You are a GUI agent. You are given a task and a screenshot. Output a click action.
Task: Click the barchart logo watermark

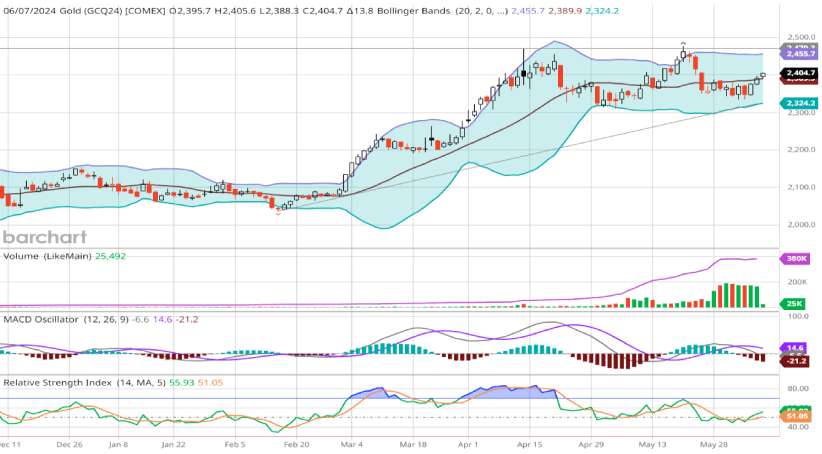tap(44, 237)
